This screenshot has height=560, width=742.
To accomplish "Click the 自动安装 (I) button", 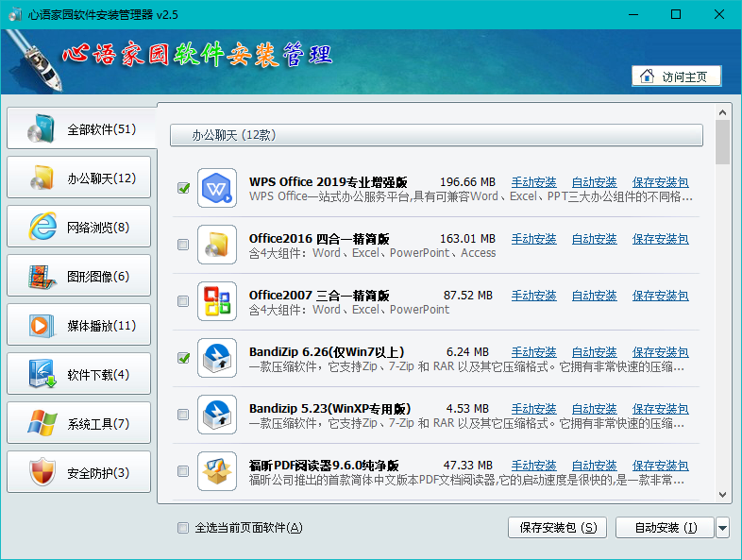I will tap(665, 527).
